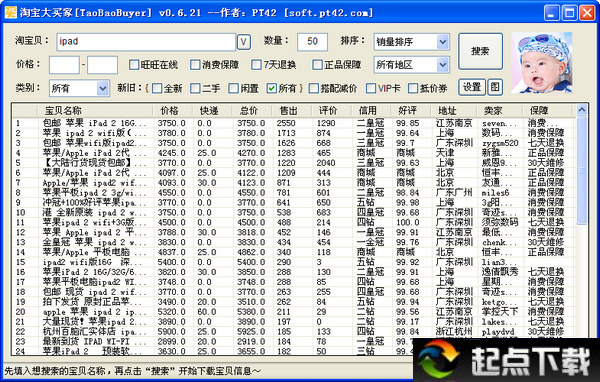600x382 pixels.
Task: Click the vertical scrollbar thumb of the list
Action: click(582, 170)
